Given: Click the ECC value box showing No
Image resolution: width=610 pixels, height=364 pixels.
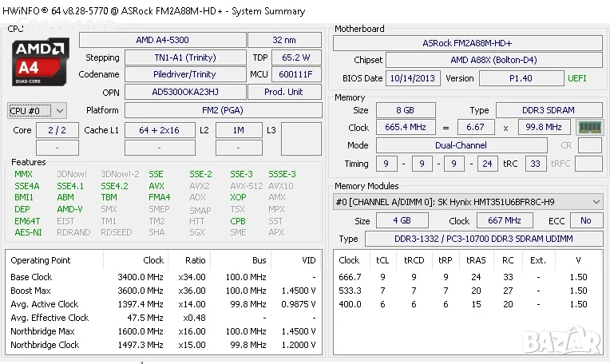Looking at the screenshot, I should click(586, 221).
